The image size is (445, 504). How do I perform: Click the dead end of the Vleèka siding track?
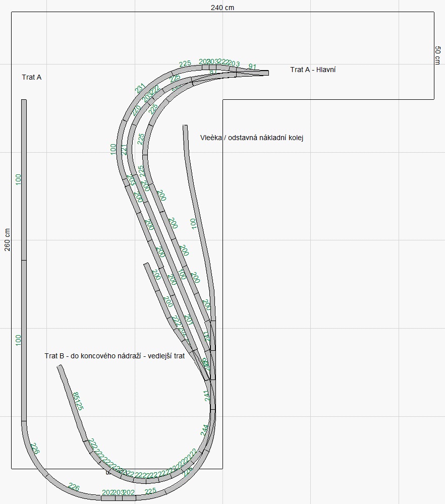pyautogui.click(x=185, y=127)
